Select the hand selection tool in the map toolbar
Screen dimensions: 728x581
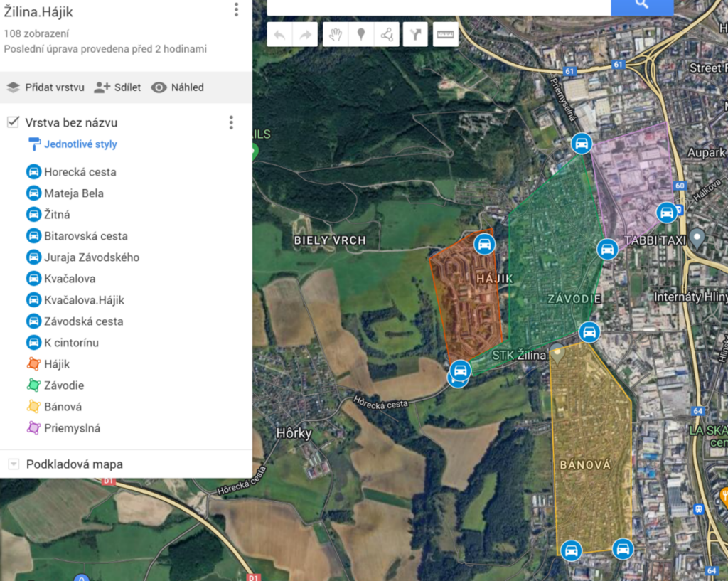pos(335,34)
